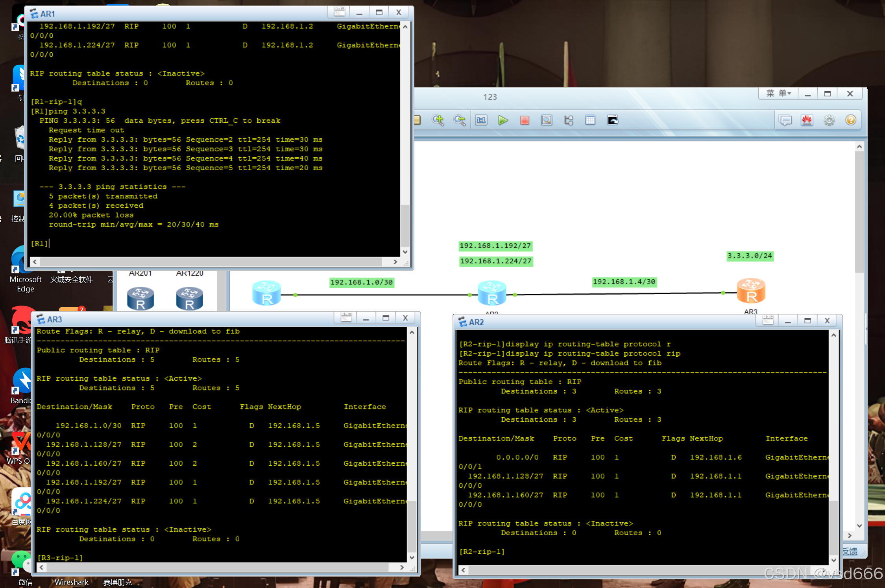Stop devices with the red square button

coord(524,120)
